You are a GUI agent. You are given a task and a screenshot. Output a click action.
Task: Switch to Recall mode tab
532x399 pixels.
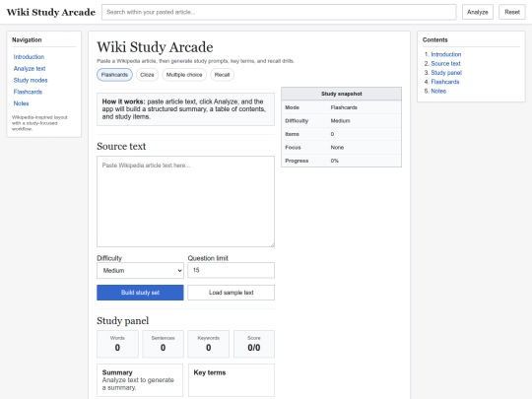coord(222,75)
